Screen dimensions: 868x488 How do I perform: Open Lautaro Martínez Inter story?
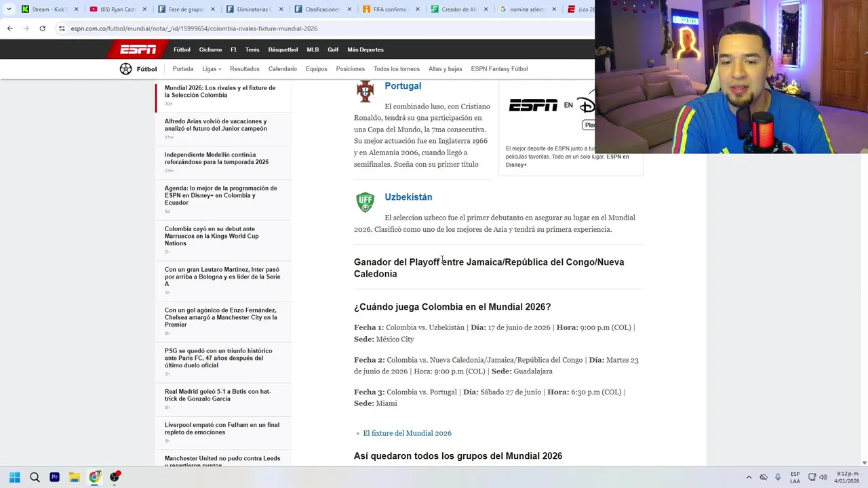222,277
